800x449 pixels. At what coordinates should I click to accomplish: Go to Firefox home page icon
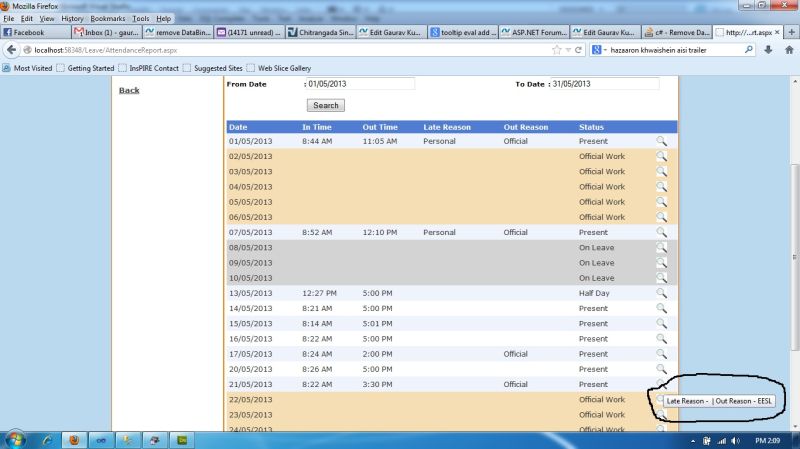(x=789, y=50)
